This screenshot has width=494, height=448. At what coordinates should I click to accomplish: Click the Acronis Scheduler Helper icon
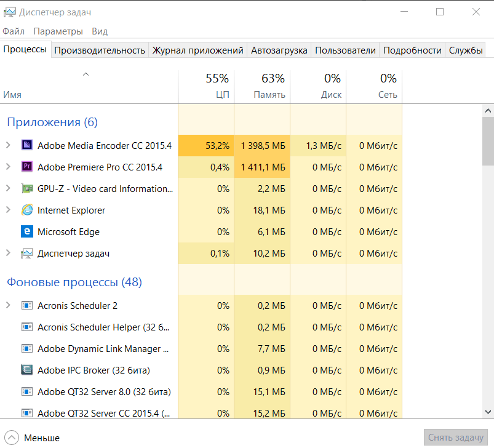(x=27, y=327)
